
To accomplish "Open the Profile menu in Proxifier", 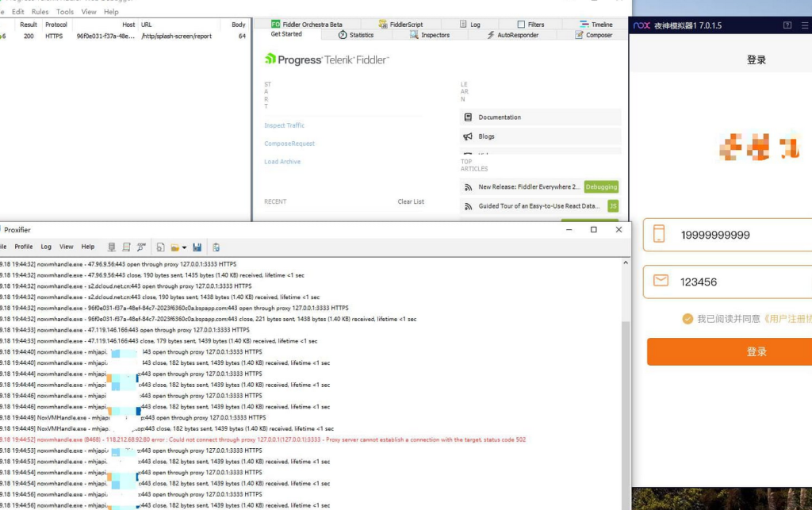I will point(23,247).
